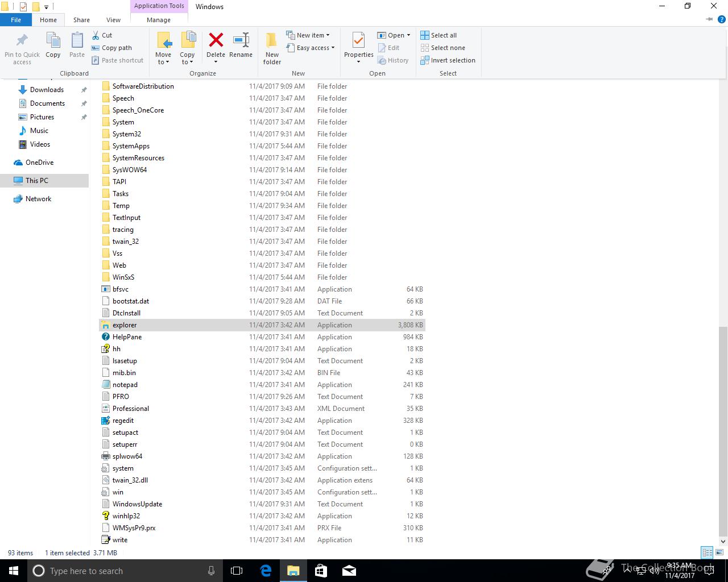The image size is (728, 582).
Task: Expand Delete options arrow
Action: pyautogui.click(x=216, y=62)
